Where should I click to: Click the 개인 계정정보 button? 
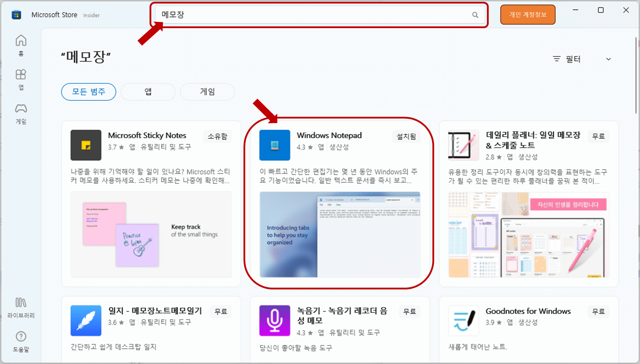click(x=528, y=15)
